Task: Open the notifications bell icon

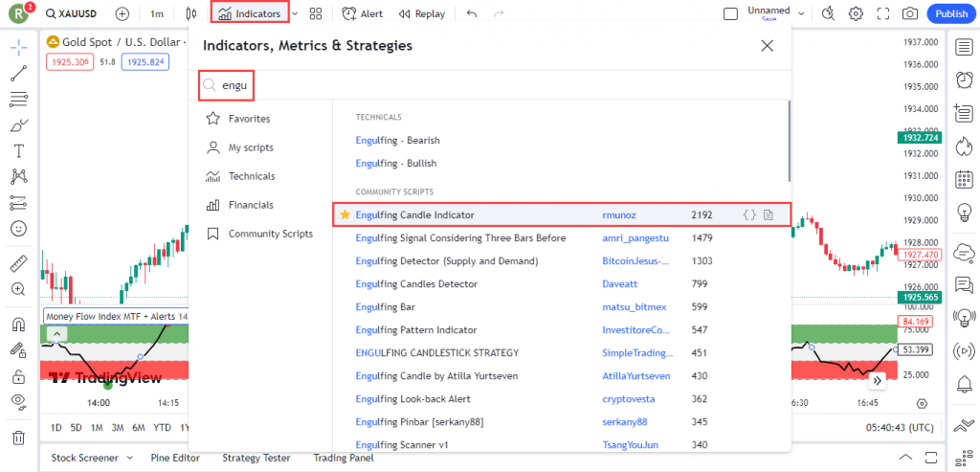Action: point(965,383)
